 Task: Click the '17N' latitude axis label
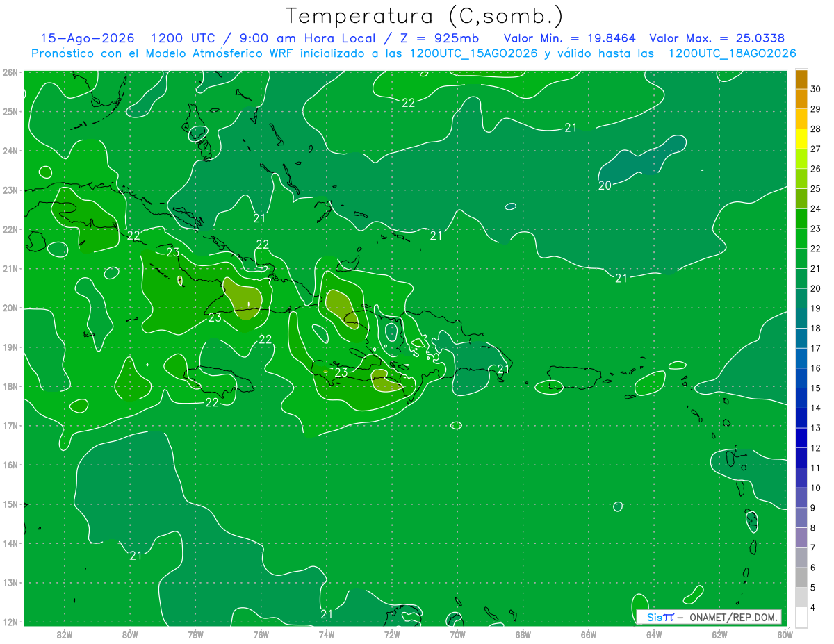(10, 426)
